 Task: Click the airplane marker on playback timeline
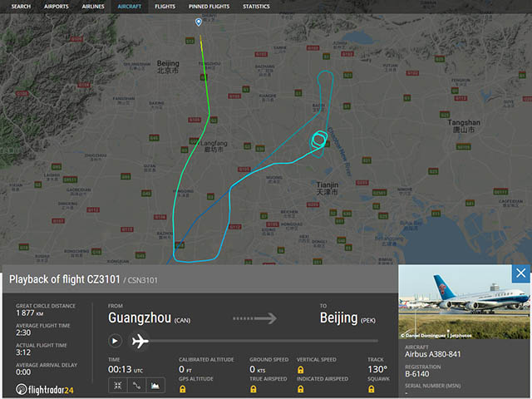point(140,341)
